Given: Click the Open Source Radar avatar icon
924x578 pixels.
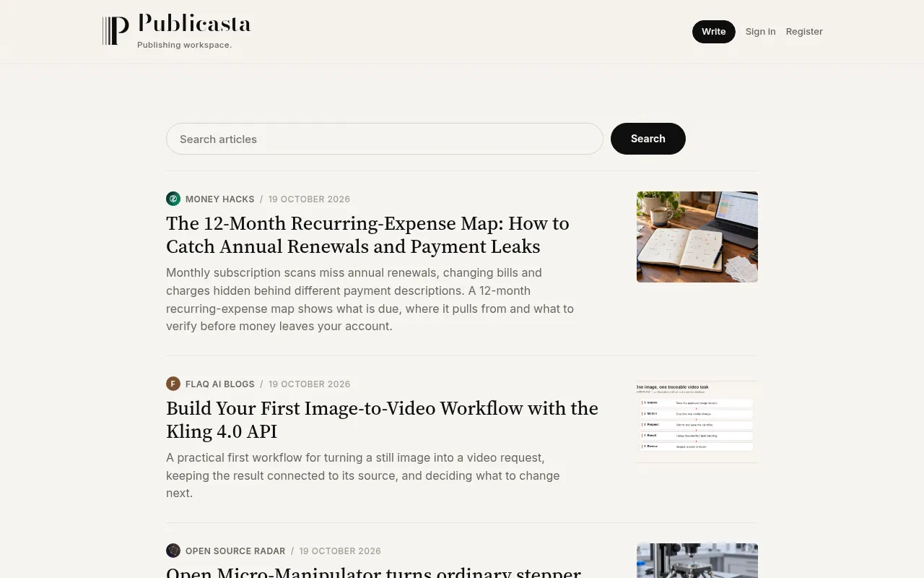Looking at the screenshot, I should pos(173,551).
